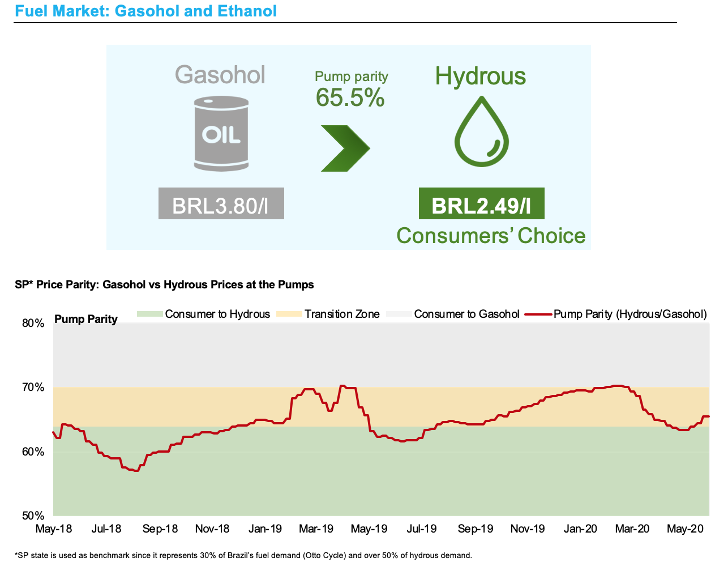The height and width of the screenshot is (579, 728).
Task: Click the gray Consumer to Gasohol legend swatch
Action: pyautogui.click(x=398, y=314)
